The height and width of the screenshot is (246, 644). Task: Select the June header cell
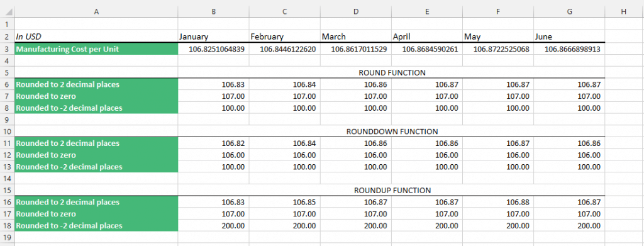(x=569, y=36)
